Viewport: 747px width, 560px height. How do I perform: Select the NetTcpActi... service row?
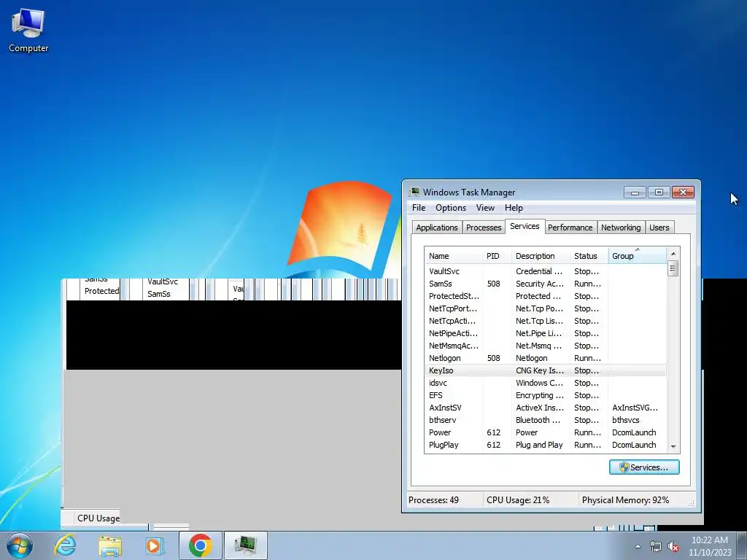[546, 321]
